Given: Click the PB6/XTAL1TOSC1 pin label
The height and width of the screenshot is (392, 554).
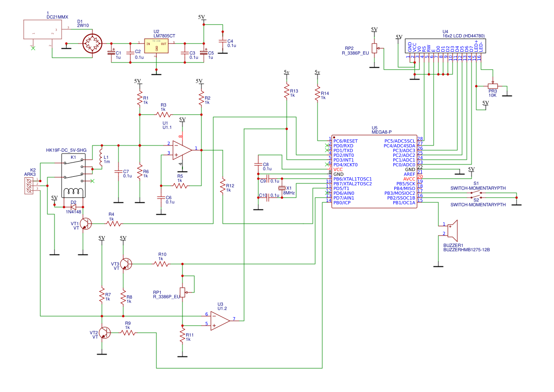Looking at the screenshot, I should (x=353, y=179).
